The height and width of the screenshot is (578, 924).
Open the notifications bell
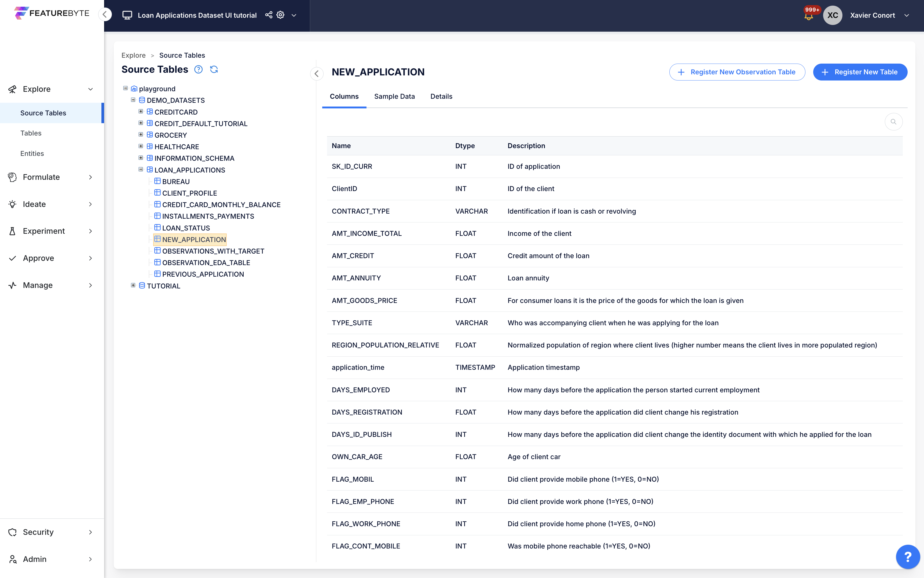[x=809, y=16]
